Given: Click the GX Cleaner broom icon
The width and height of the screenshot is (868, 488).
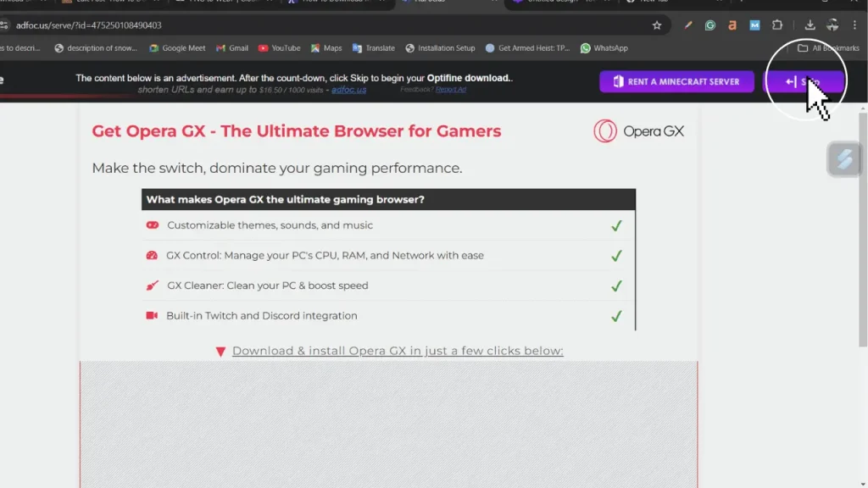Looking at the screenshot, I should tap(152, 286).
